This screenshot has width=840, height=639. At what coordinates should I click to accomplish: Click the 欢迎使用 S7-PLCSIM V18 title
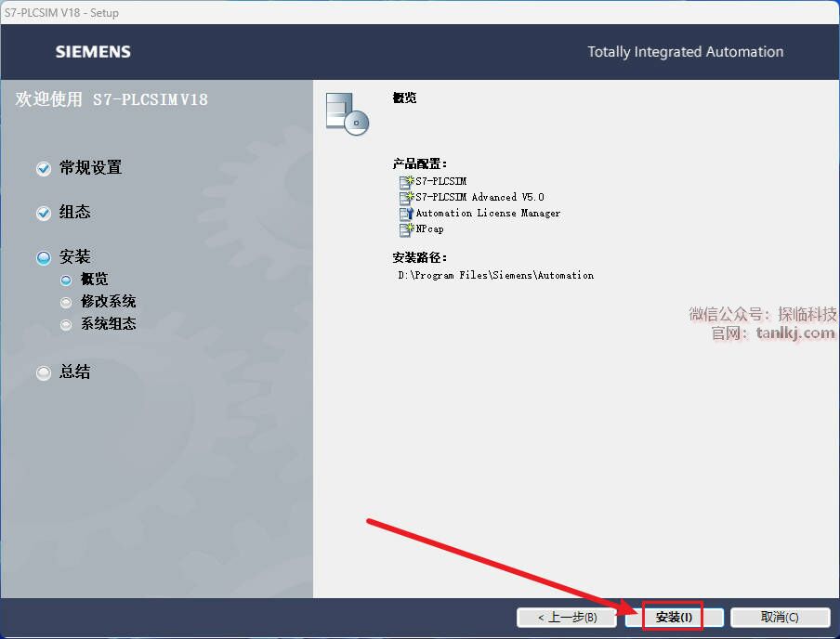click(x=112, y=99)
